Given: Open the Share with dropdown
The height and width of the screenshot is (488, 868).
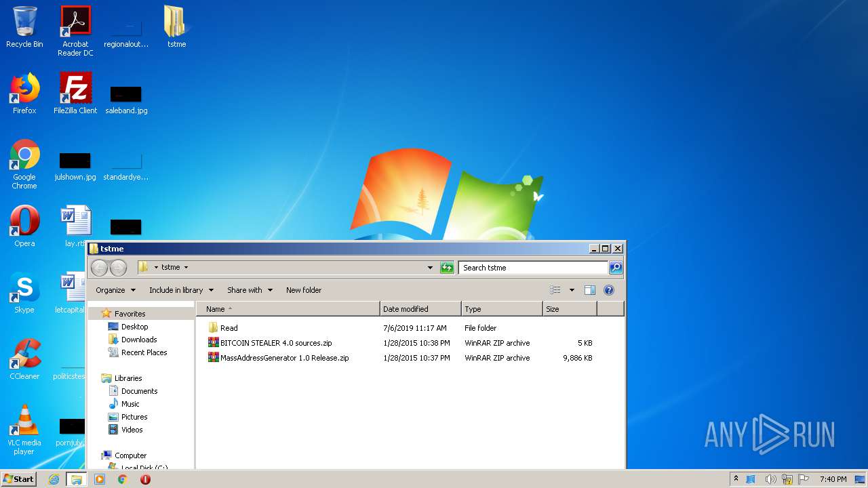Looking at the screenshot, I should click(x=250, y=290).
